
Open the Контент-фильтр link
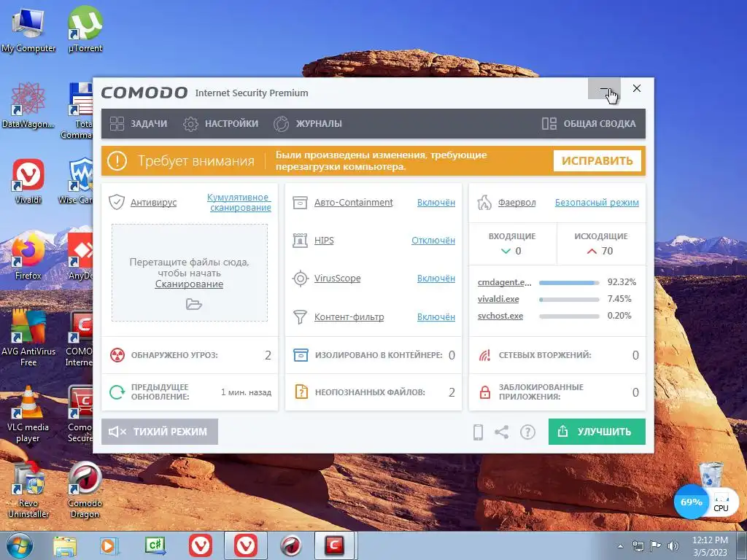point(349,317)
